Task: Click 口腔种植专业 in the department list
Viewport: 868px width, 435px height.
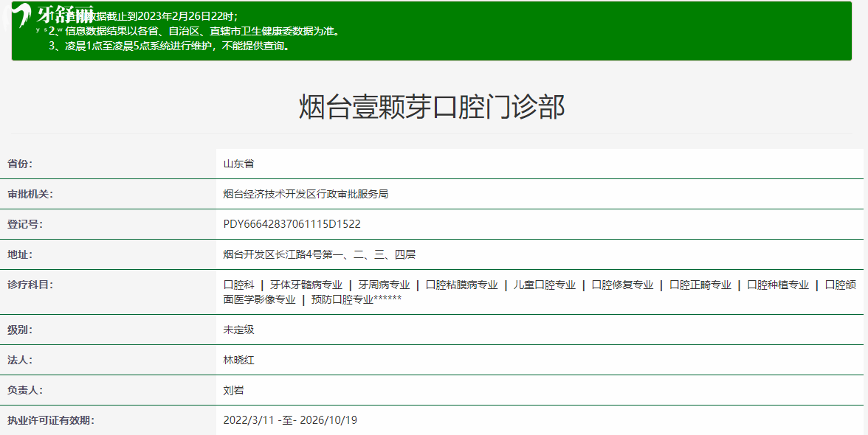Action: pyautogui.click(x=778, y=285)
